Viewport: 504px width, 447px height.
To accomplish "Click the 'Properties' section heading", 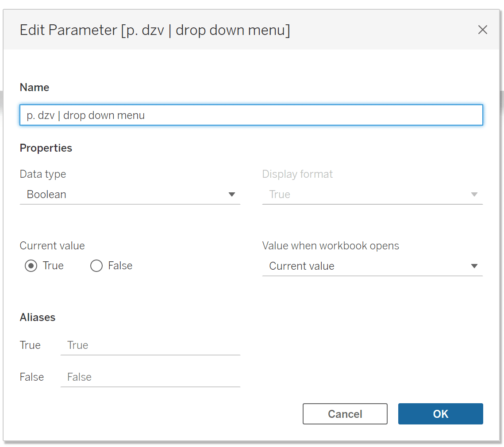I will (x=46, y=148).
